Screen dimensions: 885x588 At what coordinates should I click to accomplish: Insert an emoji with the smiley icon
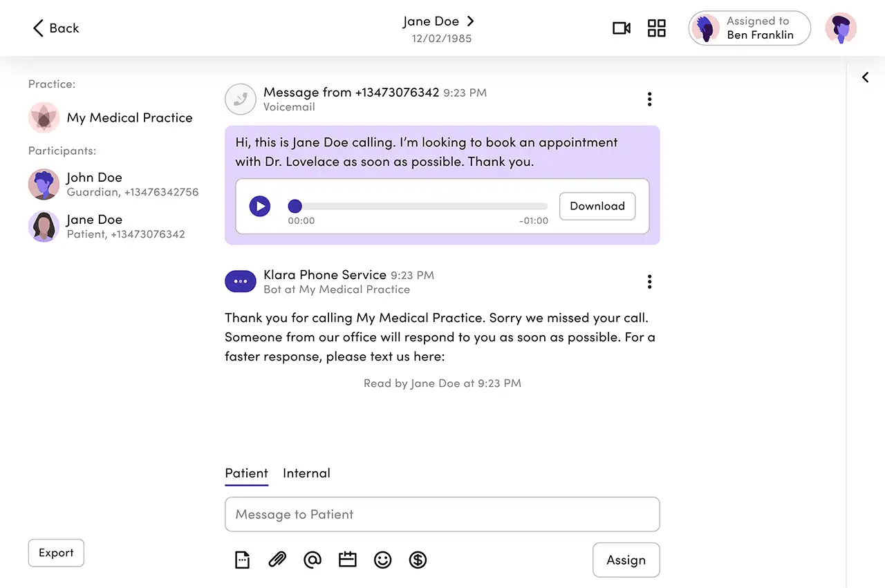(x=383, y=560)
